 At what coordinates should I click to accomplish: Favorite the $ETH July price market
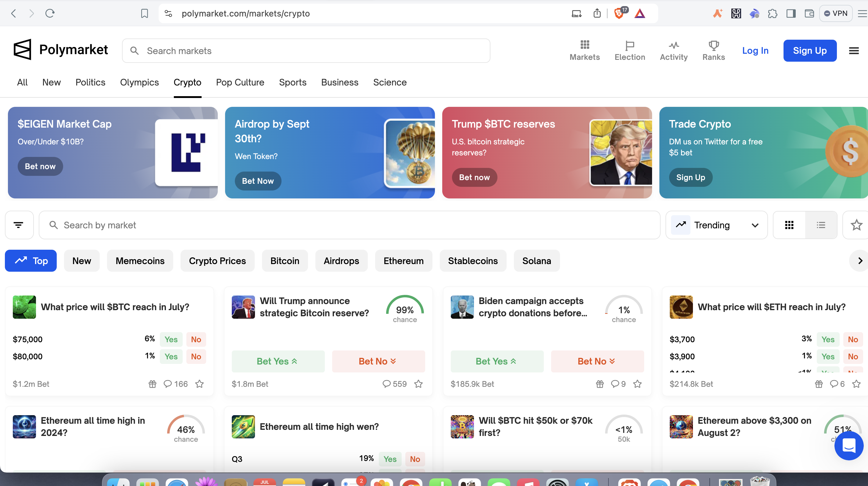point(856,384)
